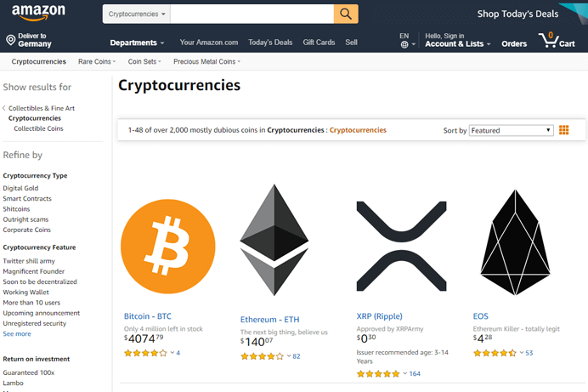
Task: Open Today's Deals in navigation bar
Action: coord(270,43)
